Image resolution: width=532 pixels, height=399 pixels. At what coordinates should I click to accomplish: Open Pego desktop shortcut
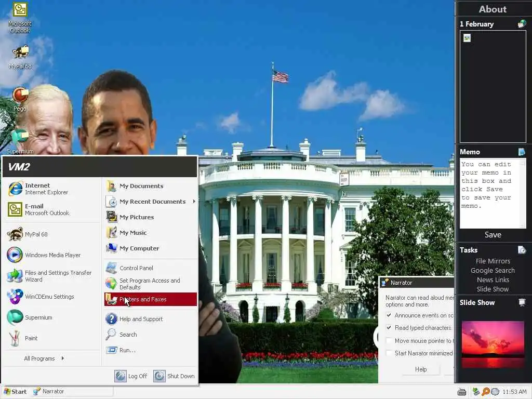20,99
